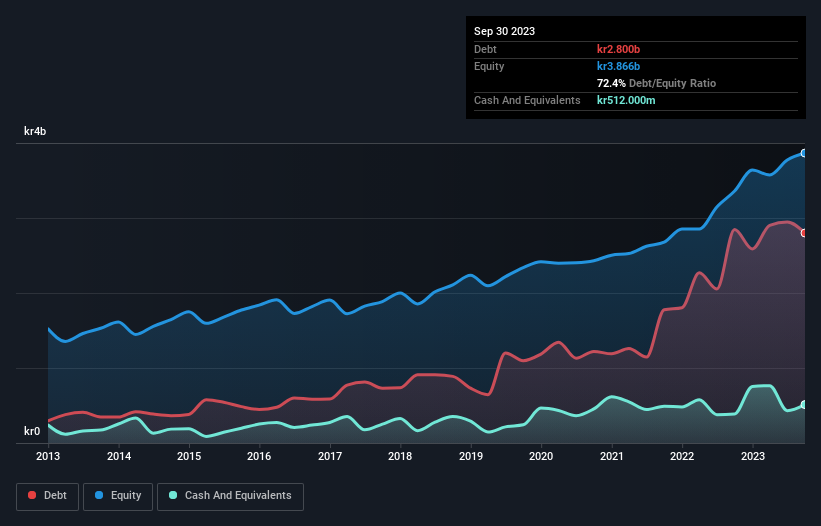Click the teal Cash And Equivalents legend dot
This screenshot has height=526, width=821.
pos(173,495)
